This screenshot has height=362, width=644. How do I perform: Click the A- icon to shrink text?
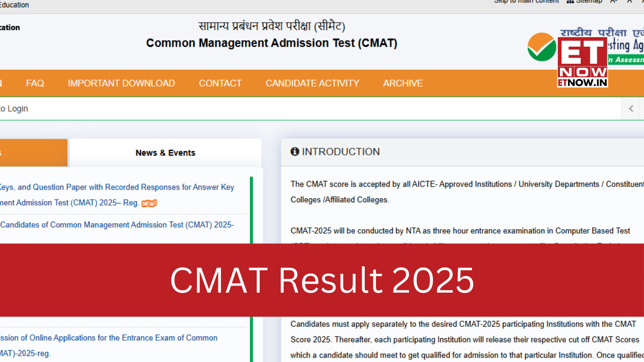coord(613,2)
